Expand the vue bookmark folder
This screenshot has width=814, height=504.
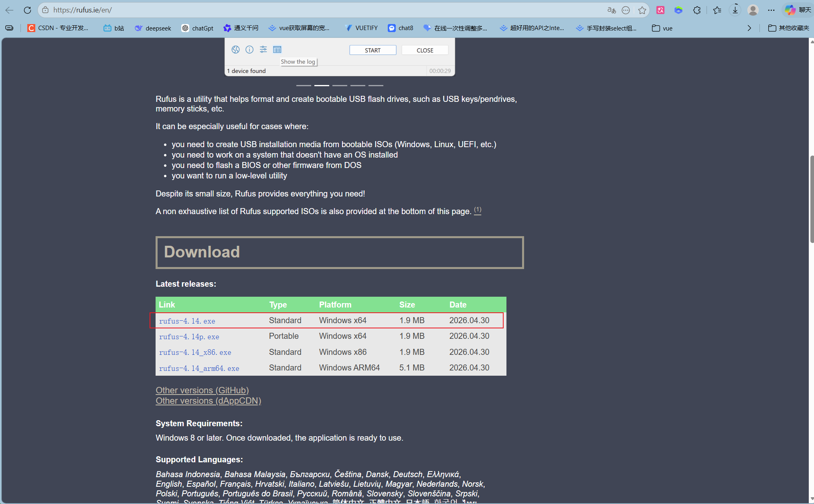662,28
